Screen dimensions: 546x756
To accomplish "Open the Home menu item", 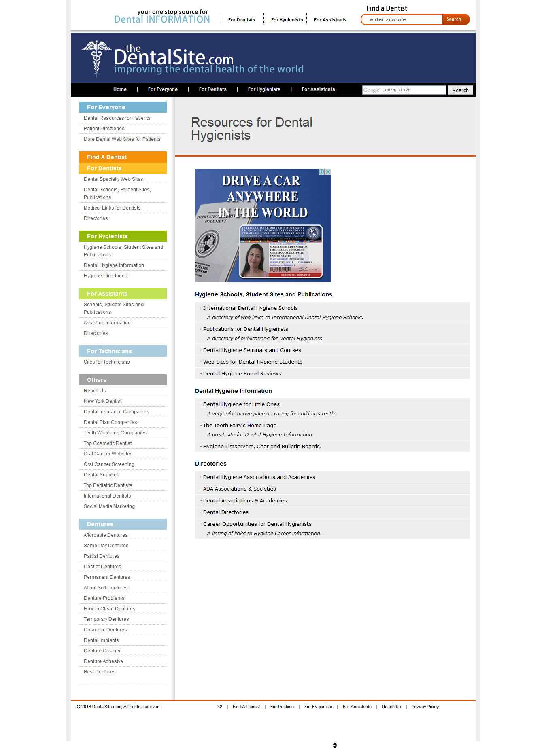I will click(120, 89).
